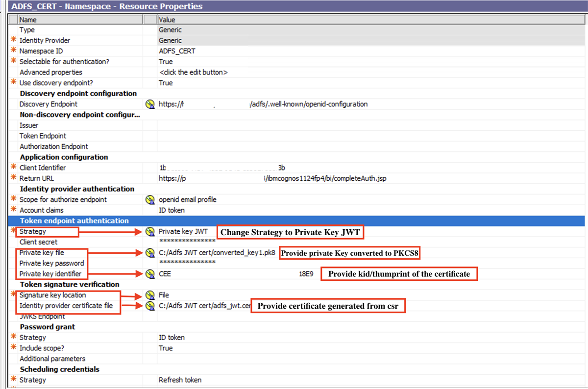This screenshot has height=389, width=588.
Task: Select the Authorization Endpoint property name
Action: click(54, 146)
